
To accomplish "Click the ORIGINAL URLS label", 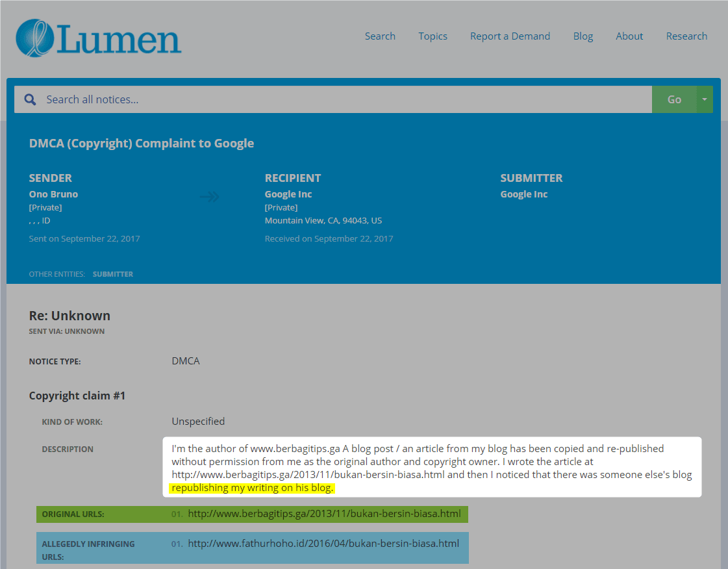I will tap(73, 514).
